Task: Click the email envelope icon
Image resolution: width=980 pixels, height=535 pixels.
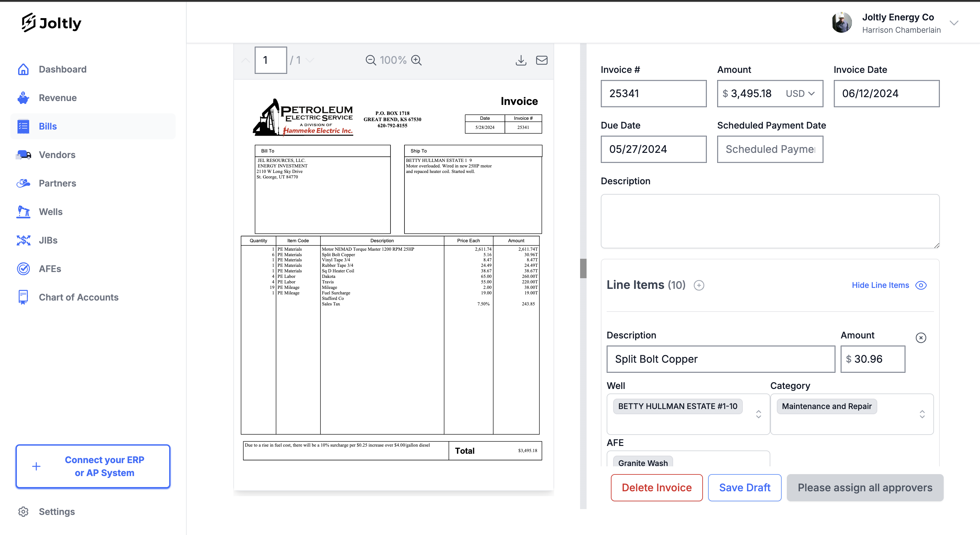Action: 542,60
